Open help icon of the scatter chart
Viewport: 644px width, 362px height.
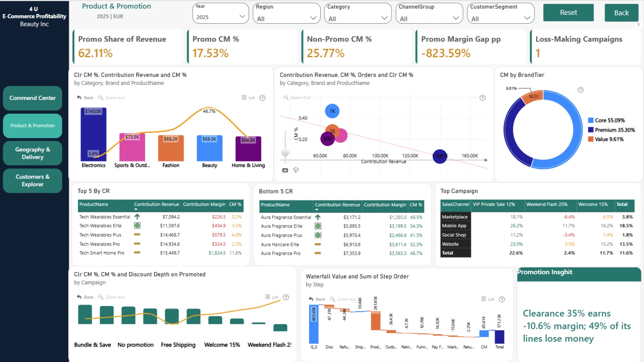[482, 98]
